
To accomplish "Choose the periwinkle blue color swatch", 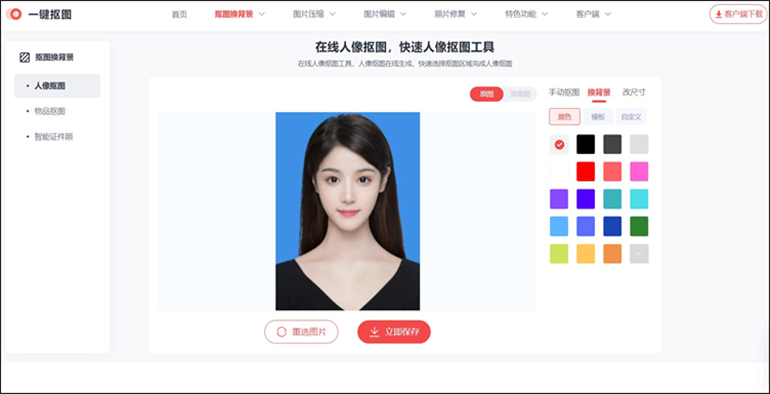I will pyautogui.click(x=586, y=226).
